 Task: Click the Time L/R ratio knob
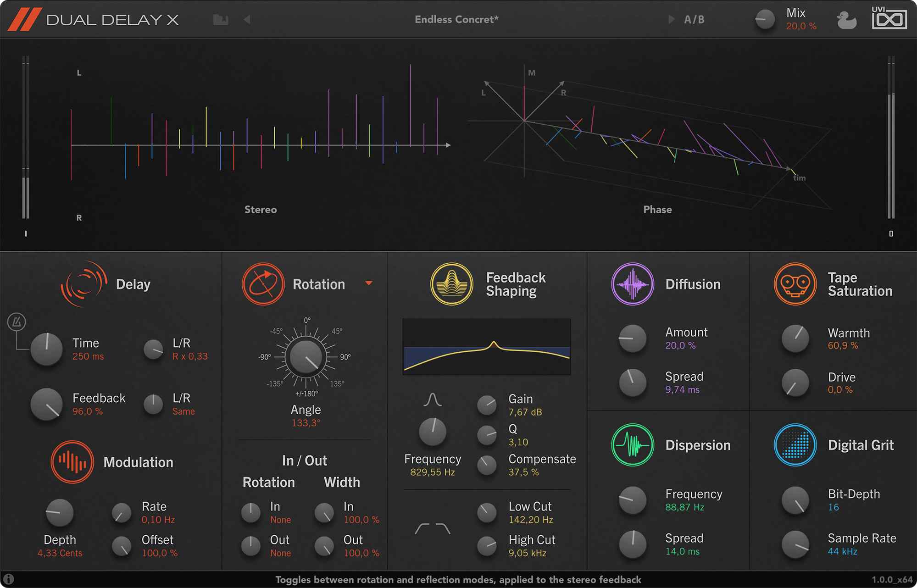[153, 349]
